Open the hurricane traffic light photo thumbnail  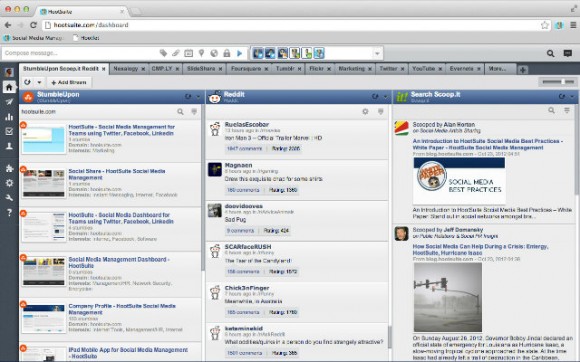point(448,297)
